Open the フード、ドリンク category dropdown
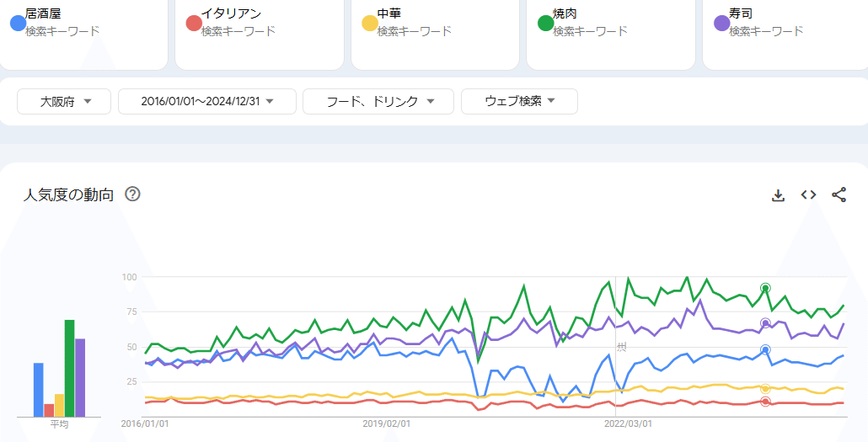Screen dimensions: 868x442 [378, 101]
